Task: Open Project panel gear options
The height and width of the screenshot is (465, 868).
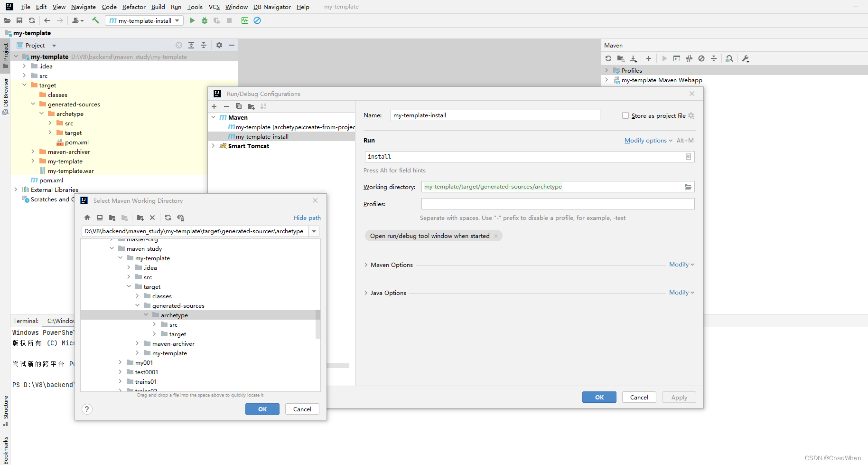Action: click(x=219, y=45)
